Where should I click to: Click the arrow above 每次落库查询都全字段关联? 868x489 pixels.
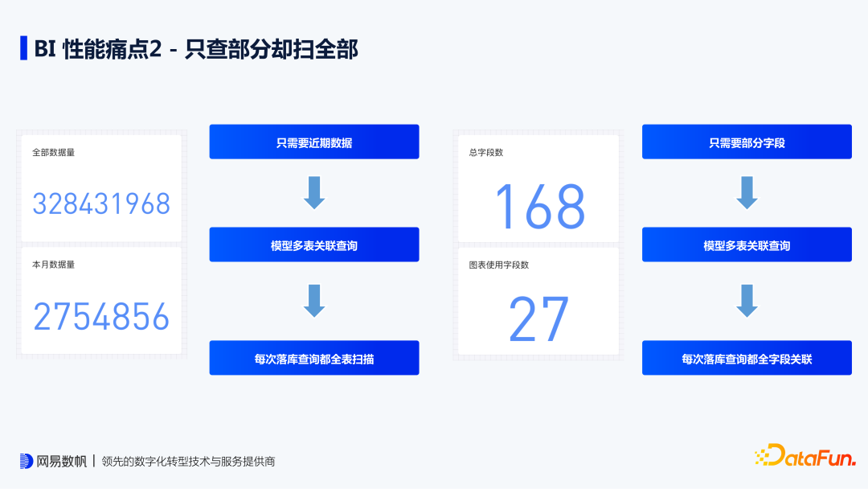pyautogui.click(x=747, y=301)
